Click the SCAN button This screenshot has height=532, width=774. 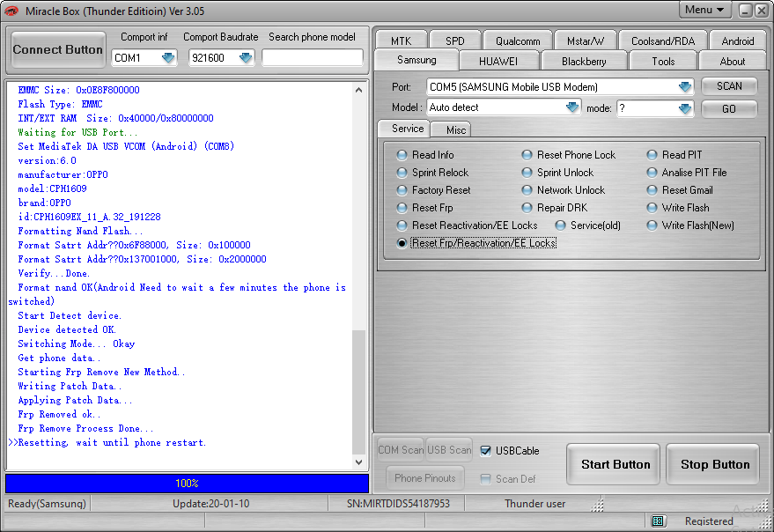(x=729, y=86)
